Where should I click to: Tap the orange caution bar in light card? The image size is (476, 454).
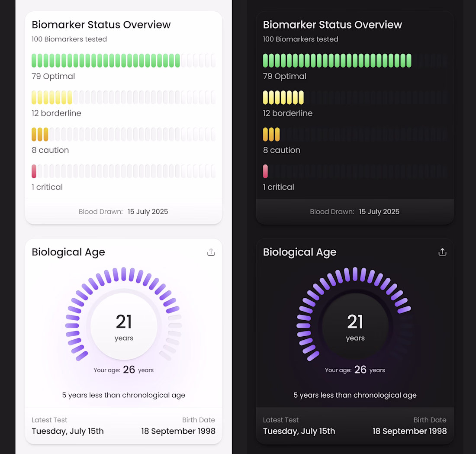point(40,134)
